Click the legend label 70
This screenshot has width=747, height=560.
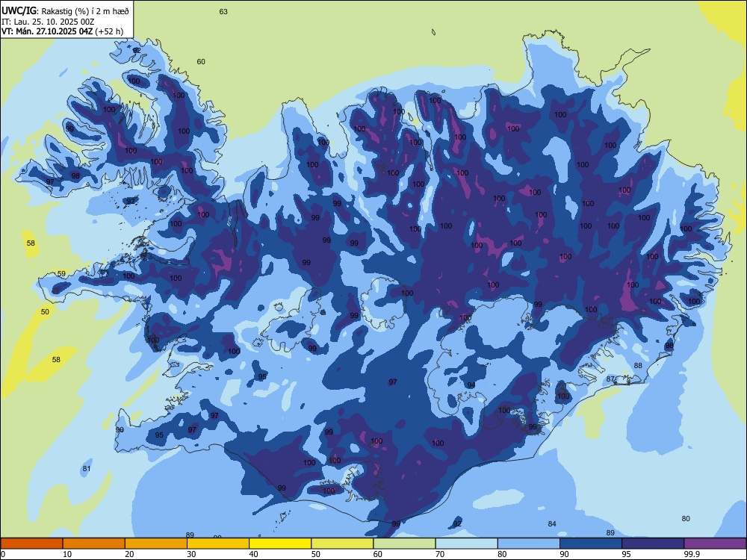pyautogui.click(x=440, y=554)
